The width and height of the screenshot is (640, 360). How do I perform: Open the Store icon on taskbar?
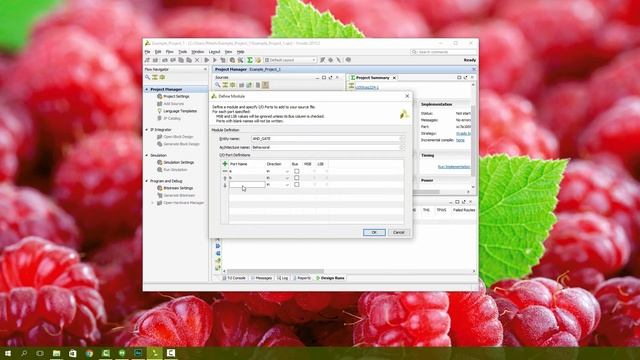click(73, 353)
